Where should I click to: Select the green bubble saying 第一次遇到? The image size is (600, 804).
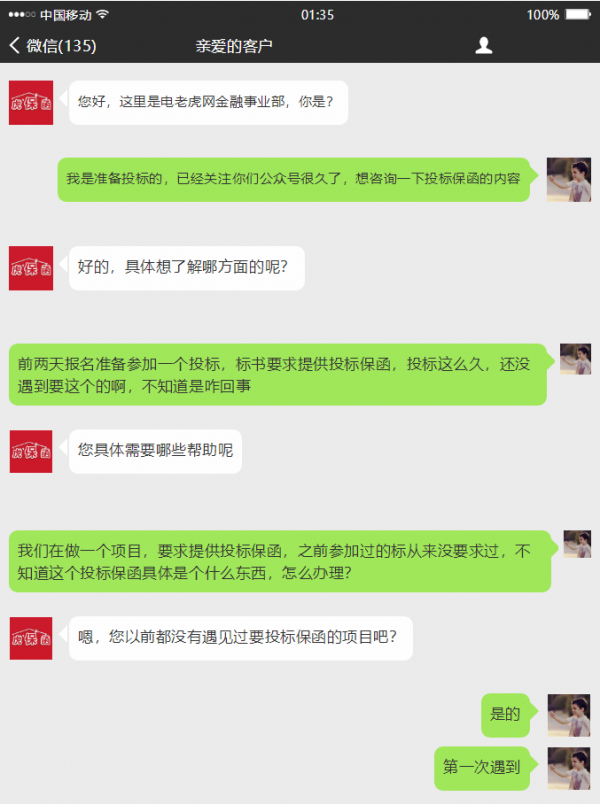[482, 768]
